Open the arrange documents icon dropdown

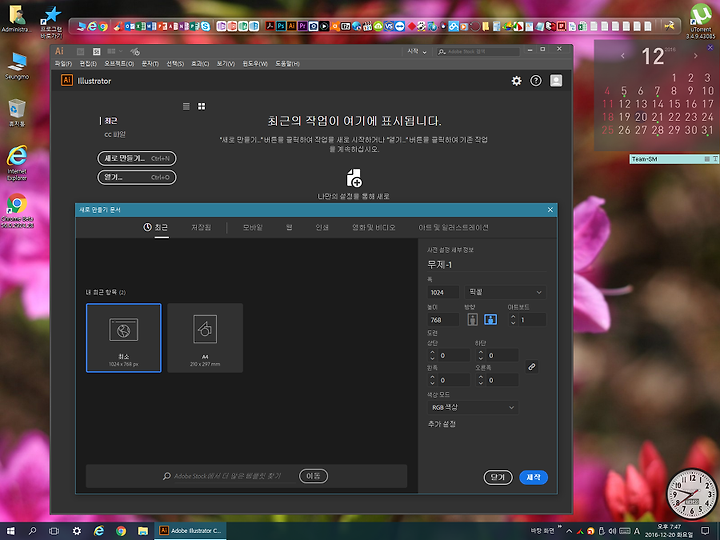[114, 51]
